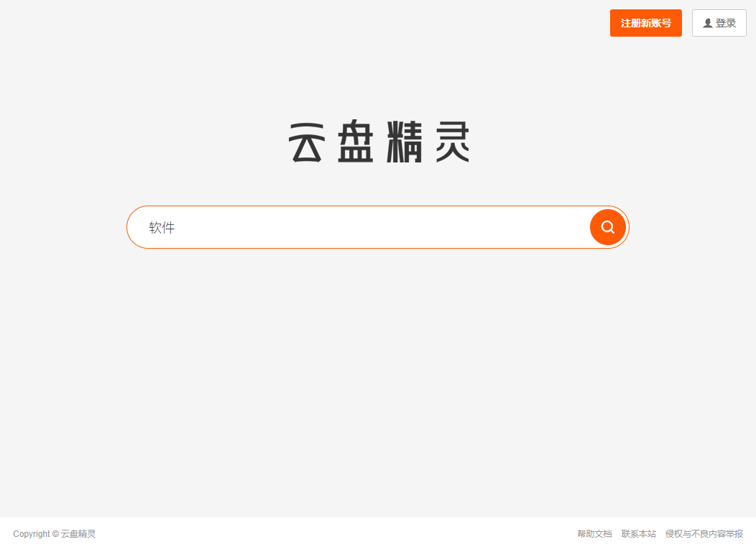Open the 帮助文档 footer link
The height and width of the screenshot is (547, 756).
click(x=594, y=533)
